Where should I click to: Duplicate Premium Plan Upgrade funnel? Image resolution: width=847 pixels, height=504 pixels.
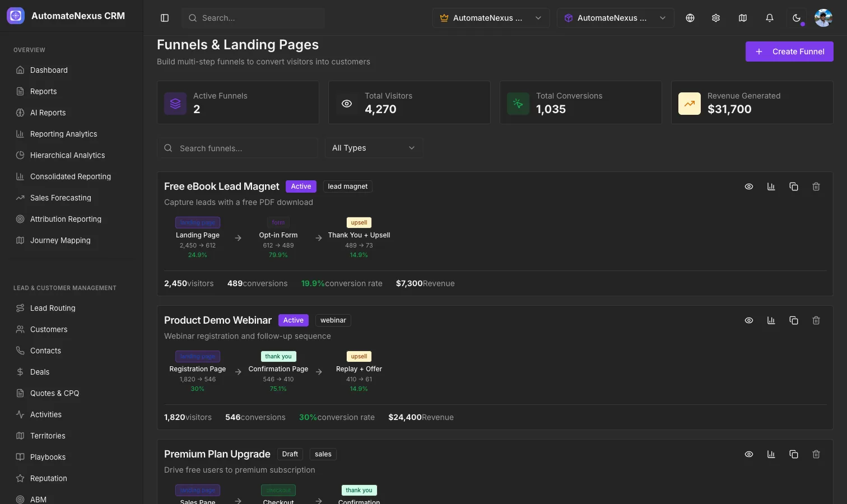pyautogui.click(x=794, y=454)
